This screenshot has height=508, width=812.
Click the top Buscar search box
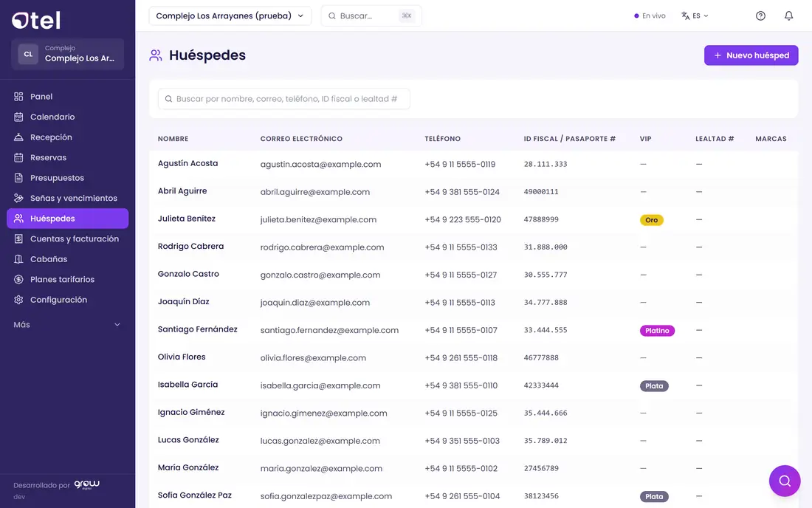pyautogui.click(x=371, y=16)
